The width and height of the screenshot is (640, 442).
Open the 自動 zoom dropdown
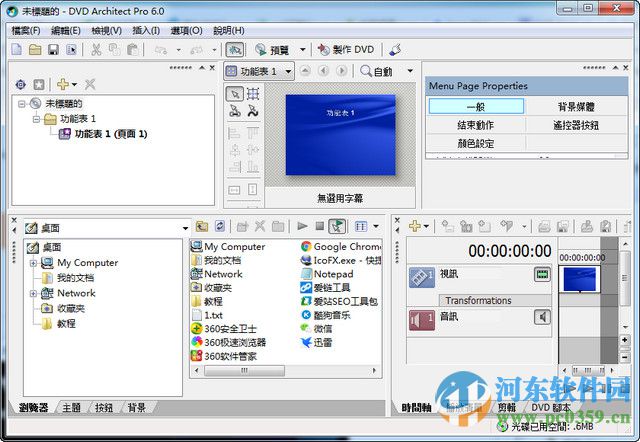410,71
